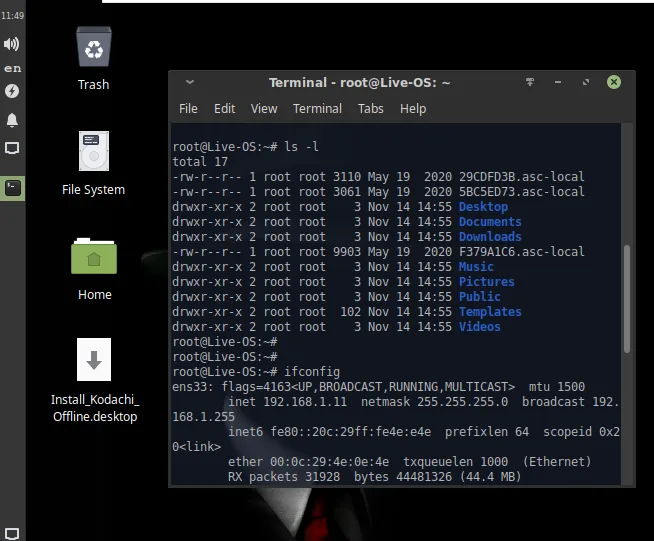The image size is (654, 541).
Task: Open the Edit menu in Terminal
Action: pos(225,108)
